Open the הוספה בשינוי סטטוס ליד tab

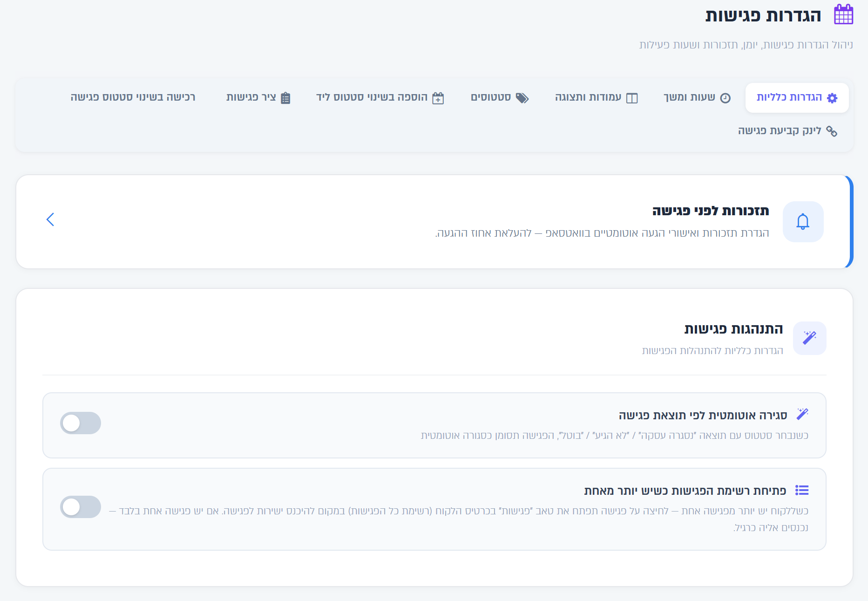coord(380,98)
